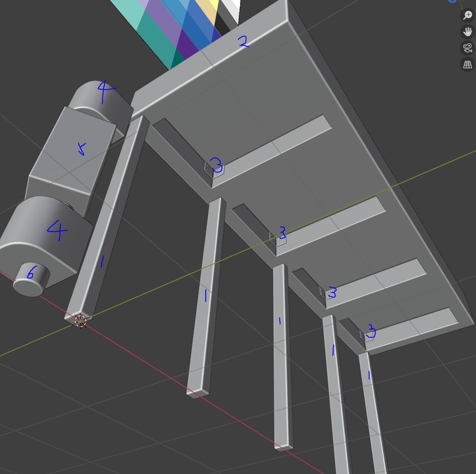The height and width of the screenshot is (474, 476).
Task: Click the hand Pan view icon
Action: pyautogui.click(x=468, y=32)
